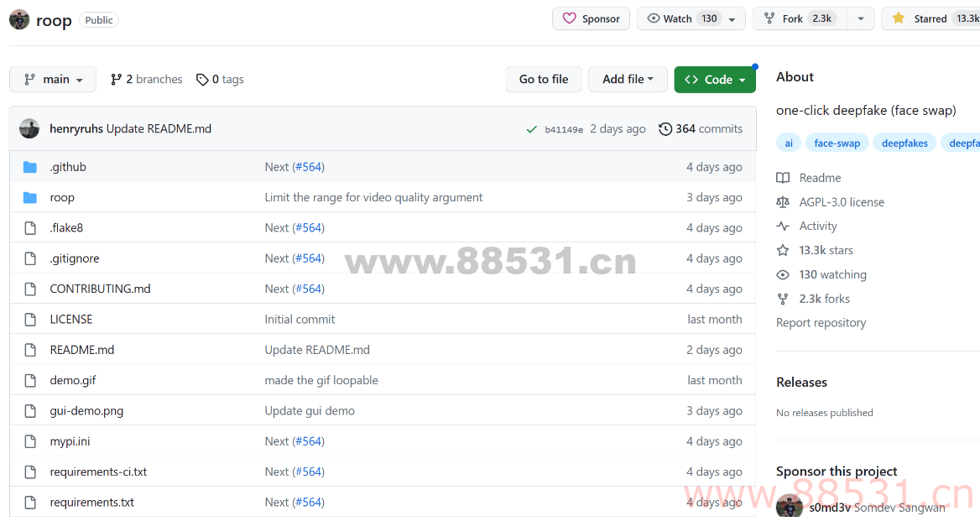980x521 pixels.
Task: Click the scale icon beside AGPL-3.0 license
Action: [783, 202]
